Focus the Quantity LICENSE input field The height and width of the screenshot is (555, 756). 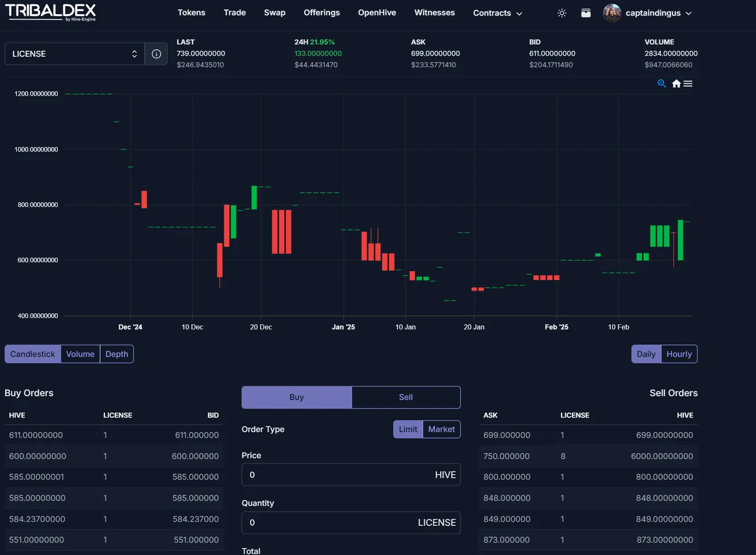click(351, 523)
